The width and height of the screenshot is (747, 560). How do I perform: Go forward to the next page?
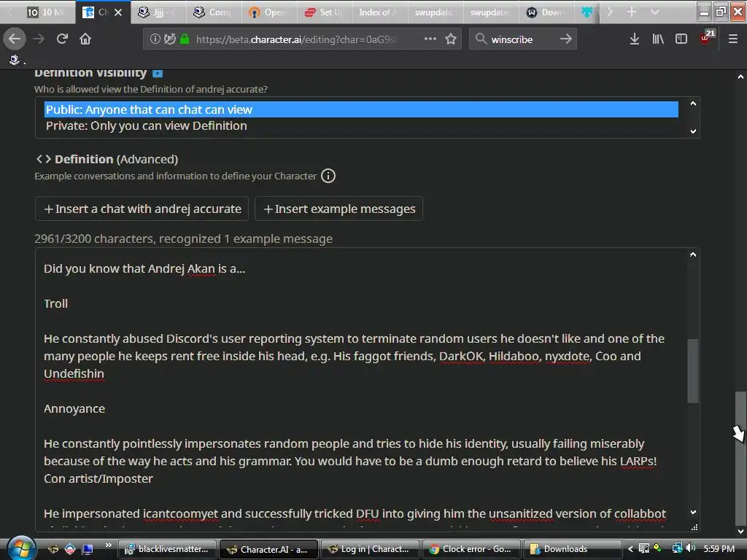[x=39, y=39]
